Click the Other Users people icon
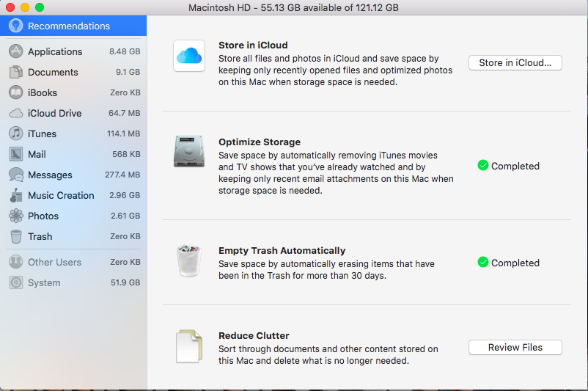This screenshot has height=391, width=588. point(15,262)
